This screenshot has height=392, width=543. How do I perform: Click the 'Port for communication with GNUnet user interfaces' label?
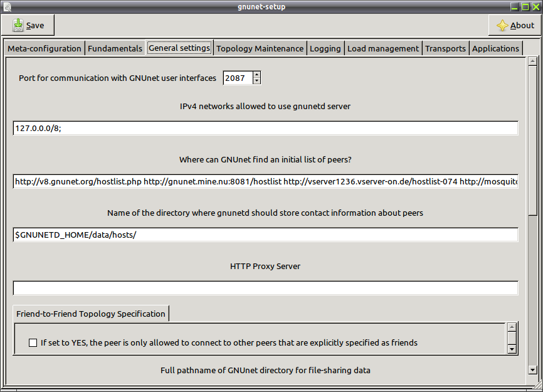click(x=117, y=78)
